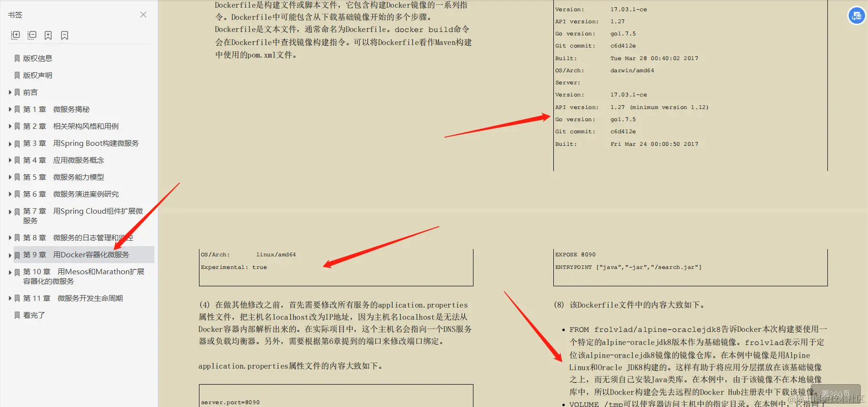Jump to 用Spring Boot构建微服务 chapter
This screenshot has height=407, width=868.
coord(81,143)
